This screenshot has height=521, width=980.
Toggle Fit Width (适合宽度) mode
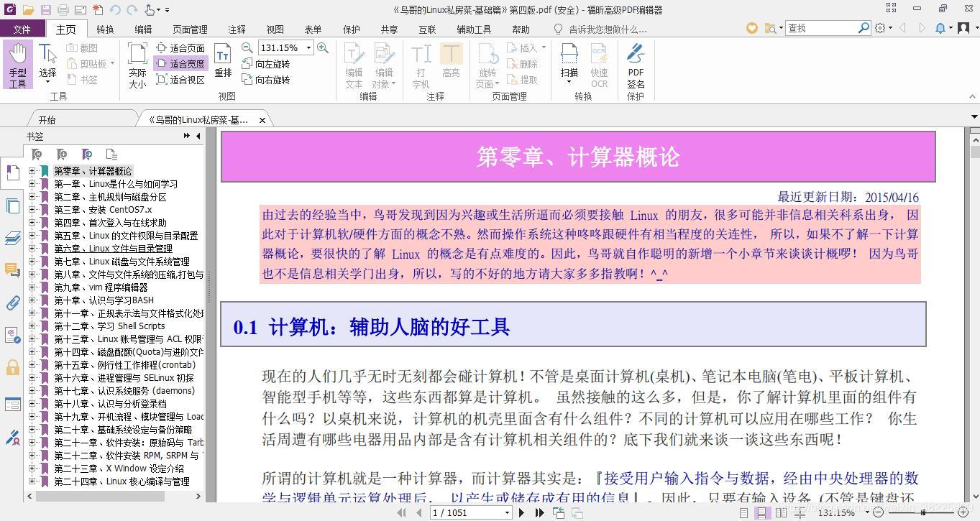pyautogui.click(x=180, y=63)
